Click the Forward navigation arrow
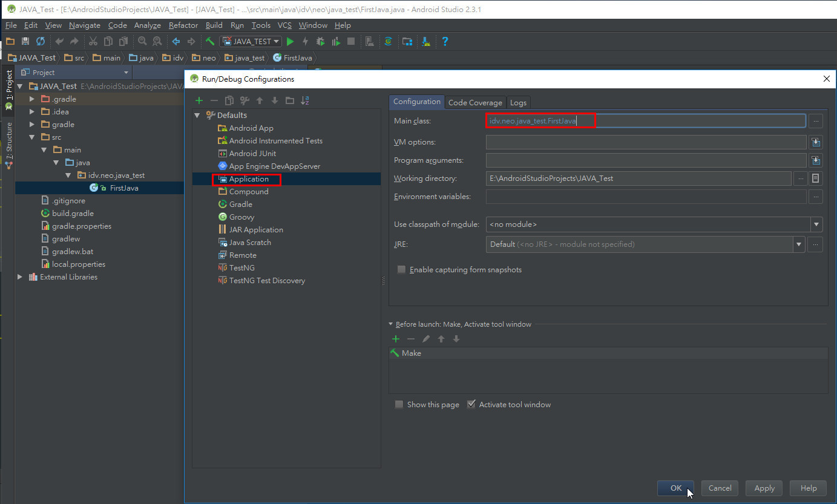The image size is (837, 504). [x=191, y=42]
